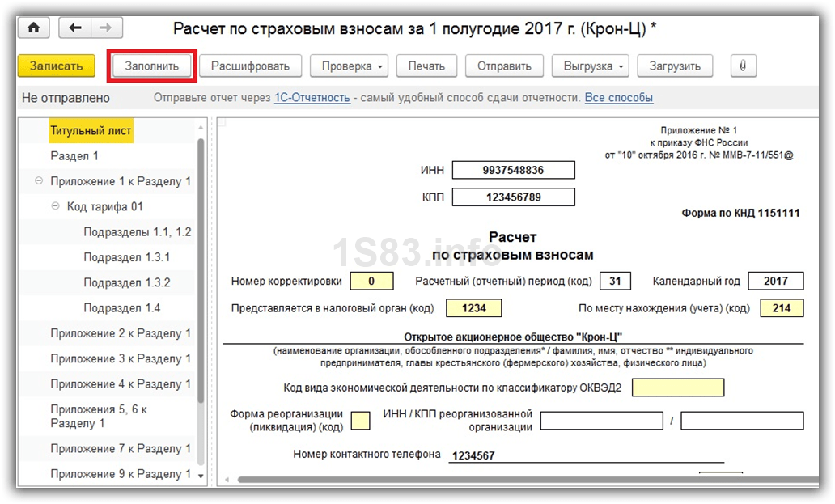Select Приложение 7 к Разделу 1

[121, 449]
